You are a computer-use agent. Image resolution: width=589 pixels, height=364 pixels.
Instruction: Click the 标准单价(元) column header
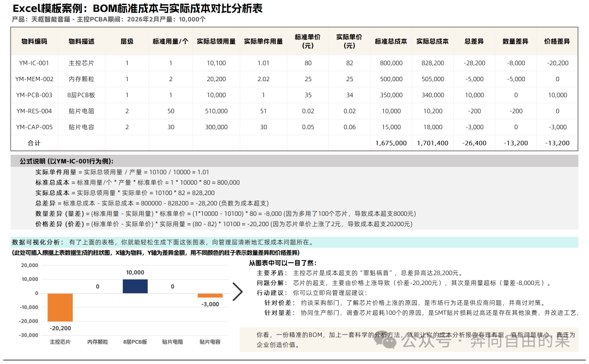coord(308,41)
